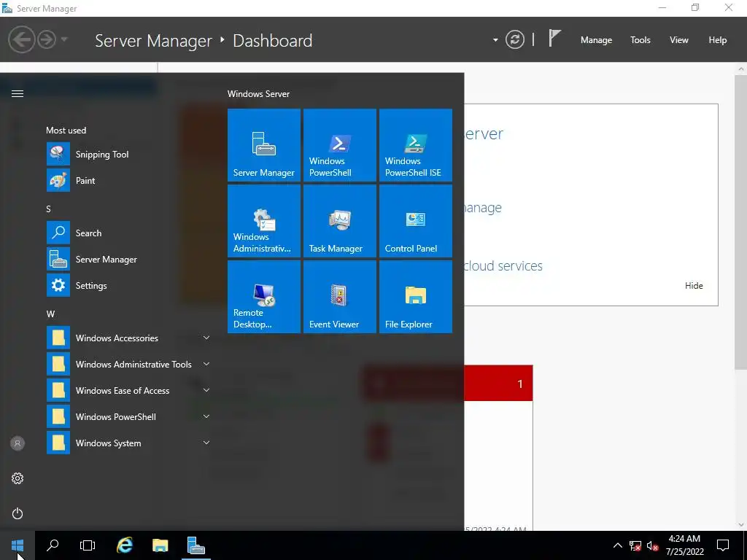Viewport: 747px width, 560px height.
Task: Click the red tile showing 1
Action: (498, 384)
